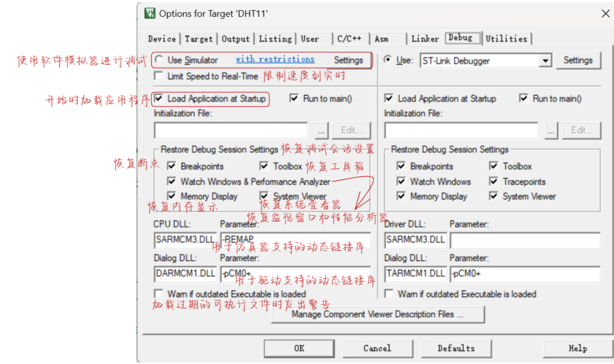Toggle the simulator's Toolbox restore checkbox
The image size is (614, 364).
[x=265, y=166]
